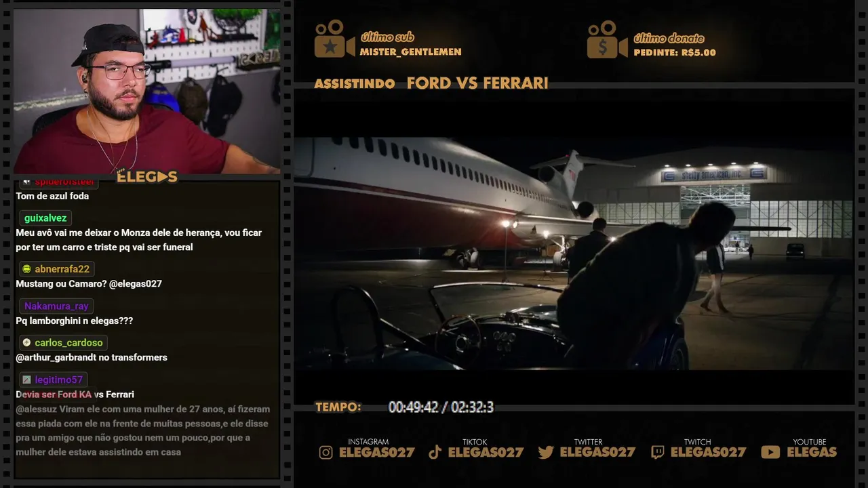Click the Ford vs Ferrari movie frame
Viewport: 868px width, 488px height.
point(573,253)
